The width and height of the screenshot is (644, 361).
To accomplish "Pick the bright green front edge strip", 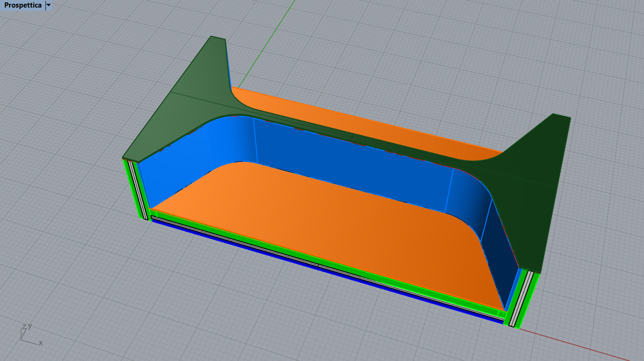I will (327, 262).
